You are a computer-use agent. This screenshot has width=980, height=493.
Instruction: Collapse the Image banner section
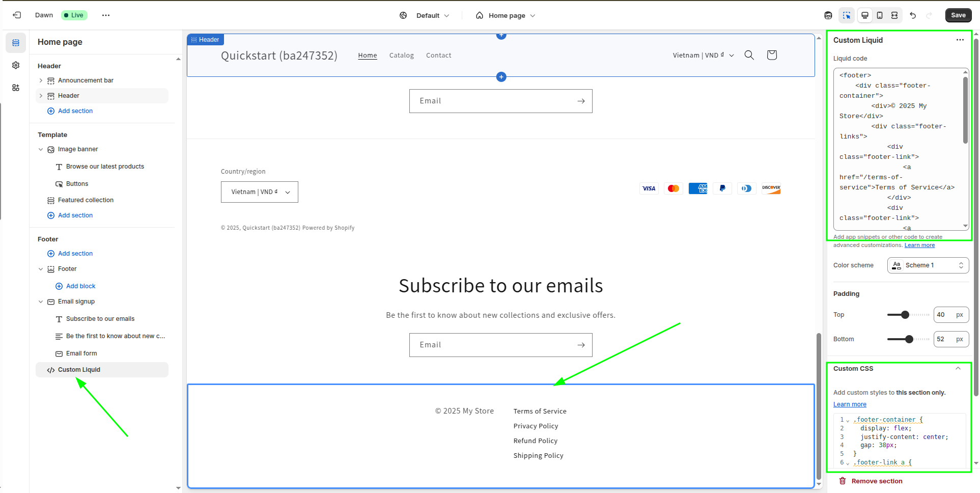coord(41,149)
